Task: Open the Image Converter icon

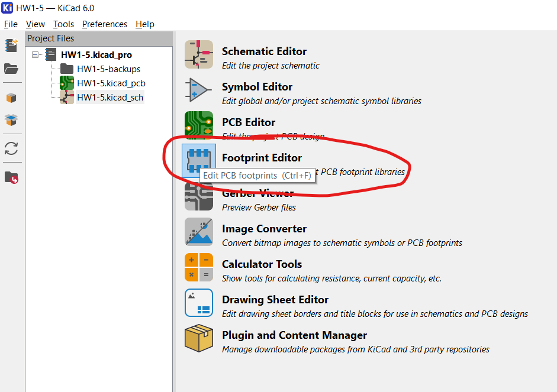Action: pyautogui.click(x=198, y=232)
